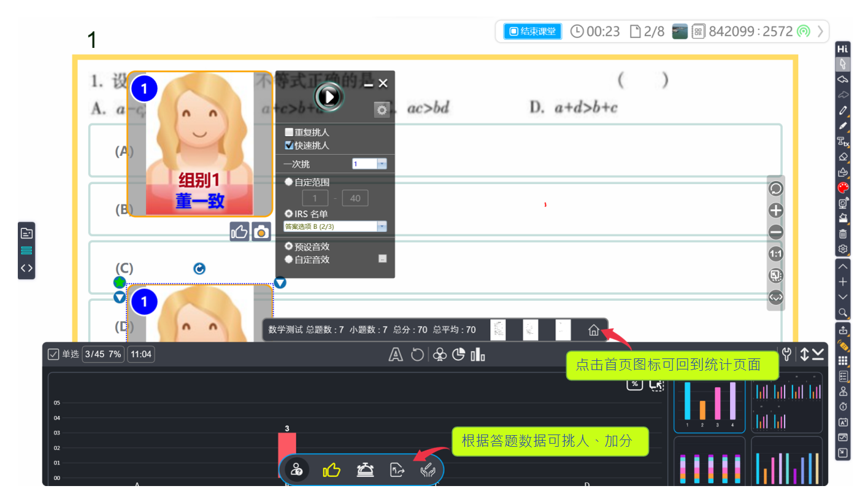The image size is (868, 502).
Task: Switch to the bar chart statistics icon
Action: (x=478, y=355)
